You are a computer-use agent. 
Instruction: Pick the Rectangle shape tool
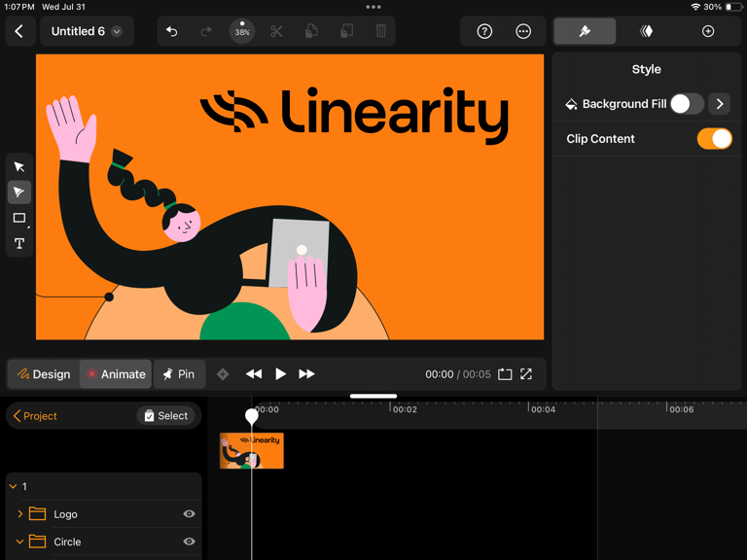pos(19,218)
